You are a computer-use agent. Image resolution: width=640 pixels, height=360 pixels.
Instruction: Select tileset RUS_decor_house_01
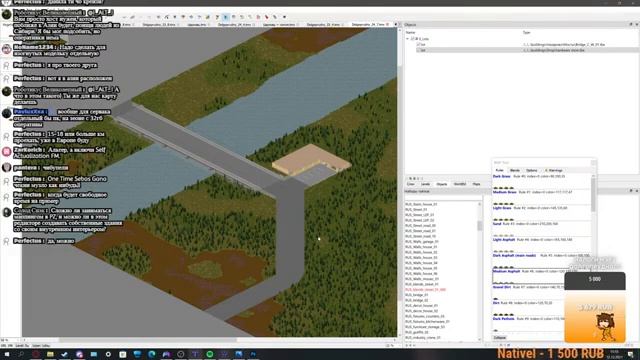[422, 305]
